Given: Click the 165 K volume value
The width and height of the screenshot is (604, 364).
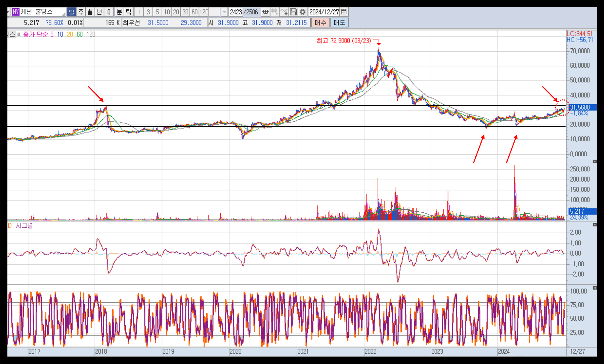Looking at the screenshot, I should [113, 23].
